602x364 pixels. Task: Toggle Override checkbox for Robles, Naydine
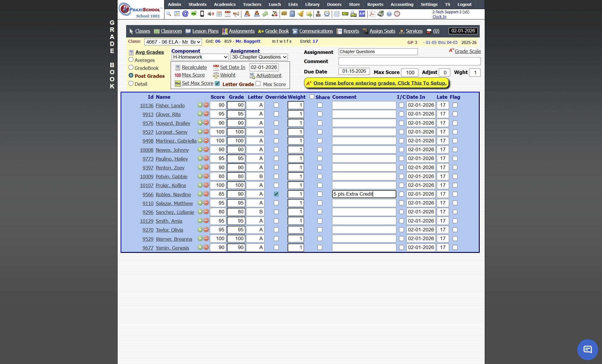click(x=276, y=194)
